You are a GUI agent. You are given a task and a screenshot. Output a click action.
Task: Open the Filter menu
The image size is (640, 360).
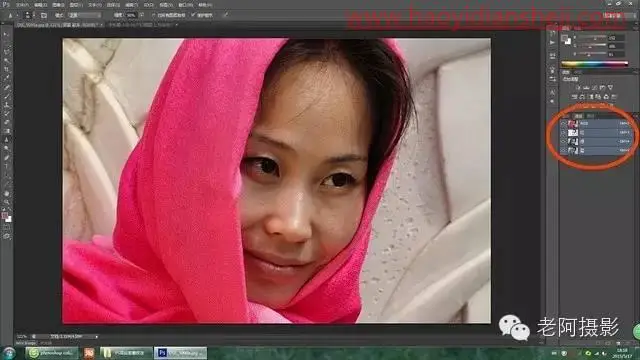131,5
